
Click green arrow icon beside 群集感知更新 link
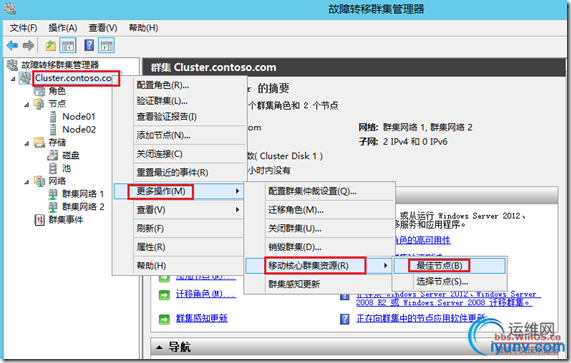(x=164, y=319)
